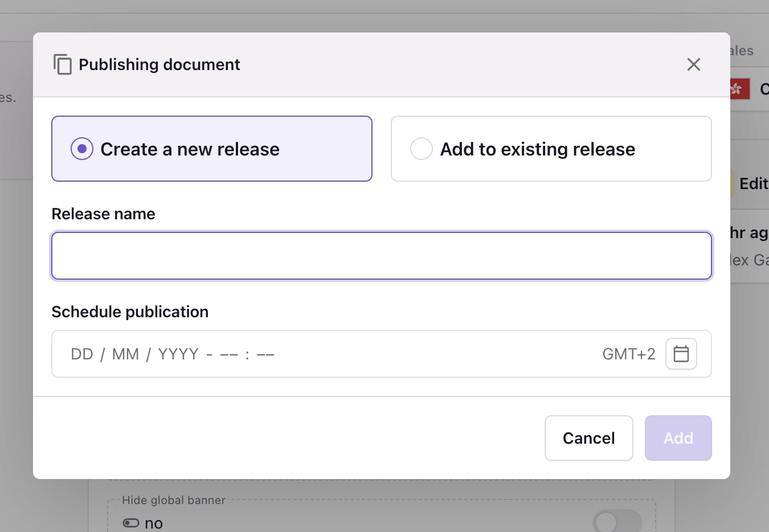769x532 pixels.
Task: Click the Hong Kong flag icon behind the dialog
Action: point(739,89)
